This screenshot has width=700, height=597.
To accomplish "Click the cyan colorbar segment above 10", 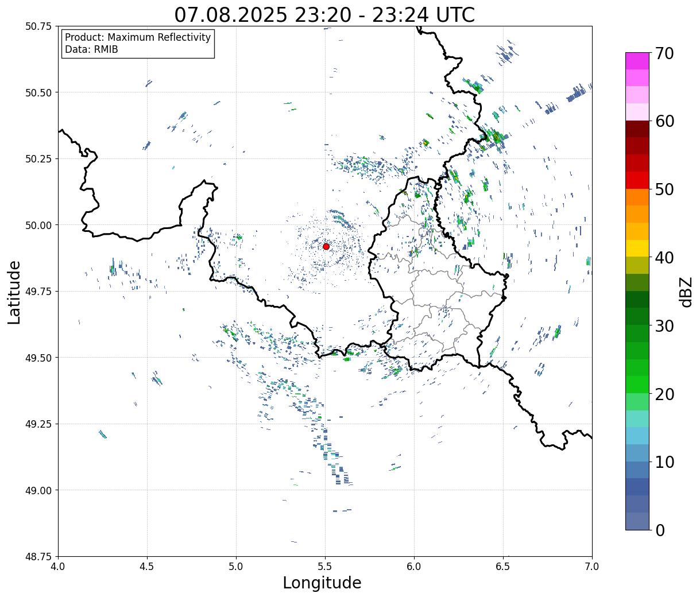I will [637, 436].
